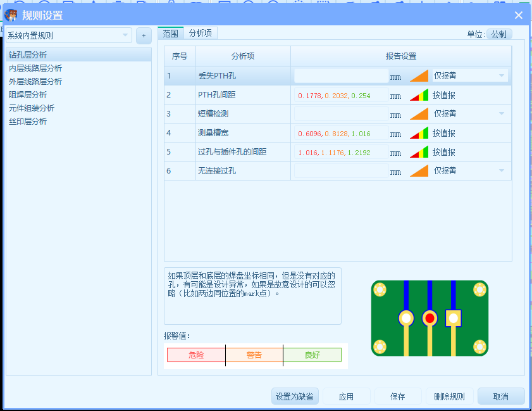Add a new rule with the plus button

pos(144,35)
